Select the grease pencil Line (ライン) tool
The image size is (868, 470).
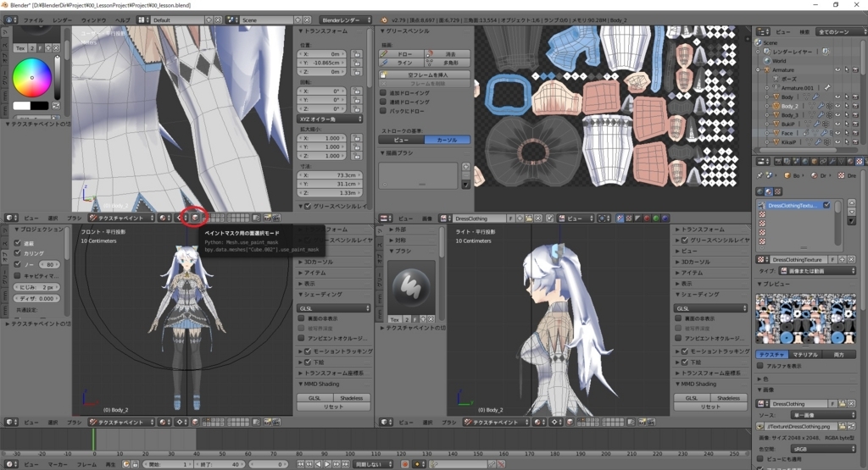tap(401, 63)
